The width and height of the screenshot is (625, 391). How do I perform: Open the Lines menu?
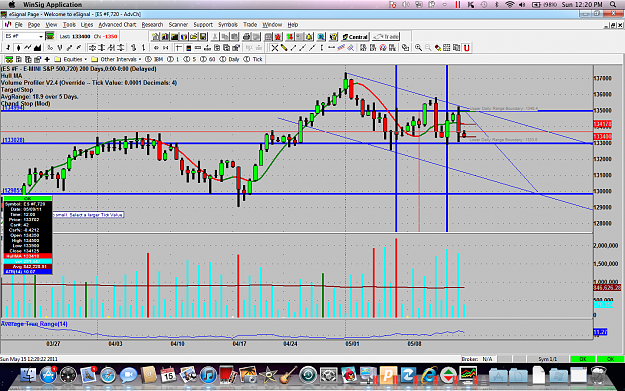pos(86,25)
